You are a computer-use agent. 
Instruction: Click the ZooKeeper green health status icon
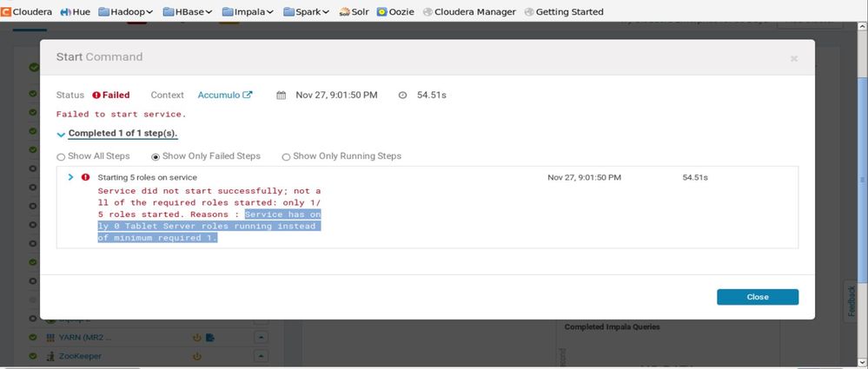click(33, 356)
